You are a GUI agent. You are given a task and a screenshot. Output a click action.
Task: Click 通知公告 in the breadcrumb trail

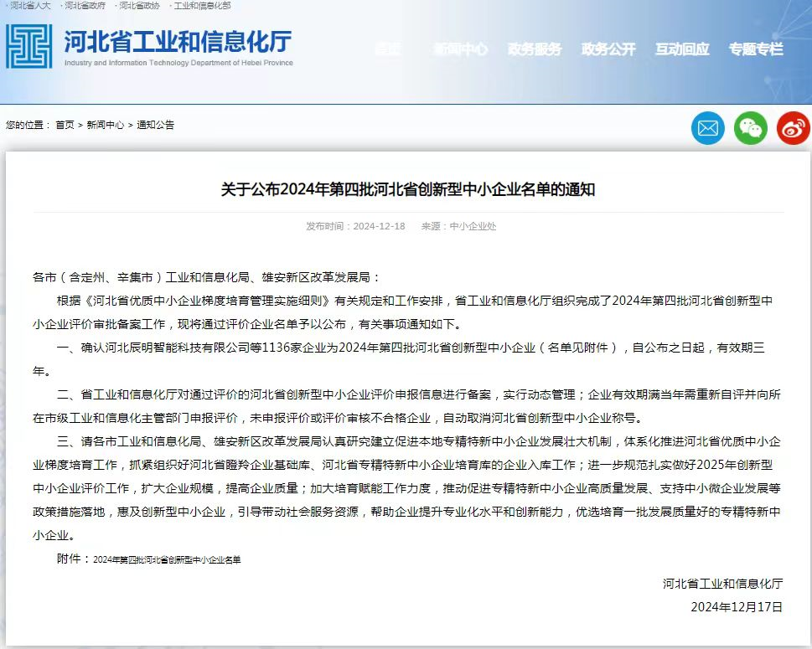pos(155,125)
